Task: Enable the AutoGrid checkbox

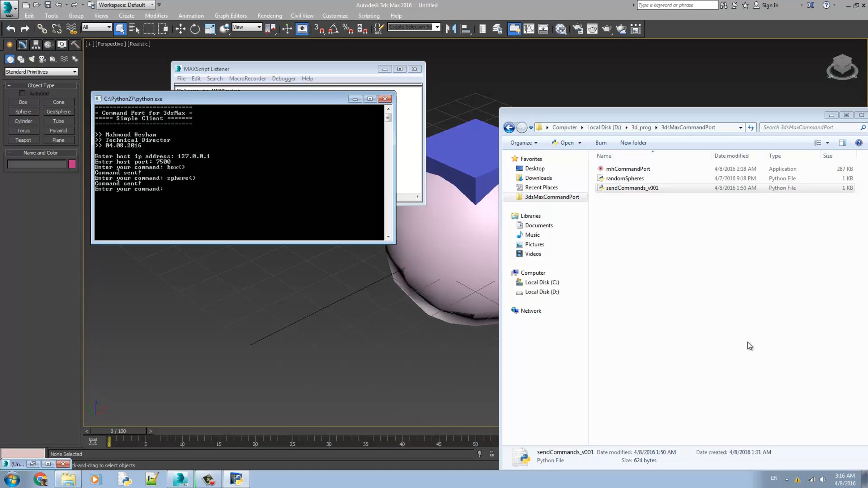Action: click(x=22, y=94)
